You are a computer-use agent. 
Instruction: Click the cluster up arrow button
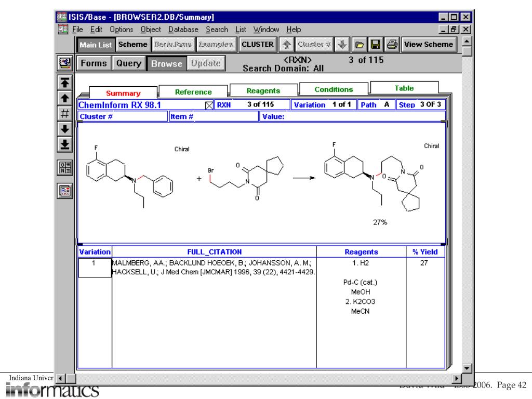tap(287, 45)
